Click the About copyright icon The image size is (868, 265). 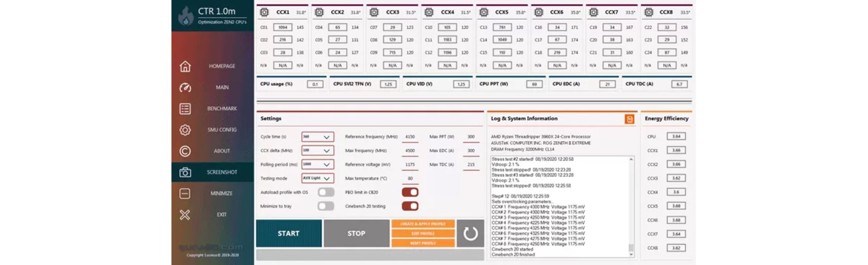click(185, 151)
